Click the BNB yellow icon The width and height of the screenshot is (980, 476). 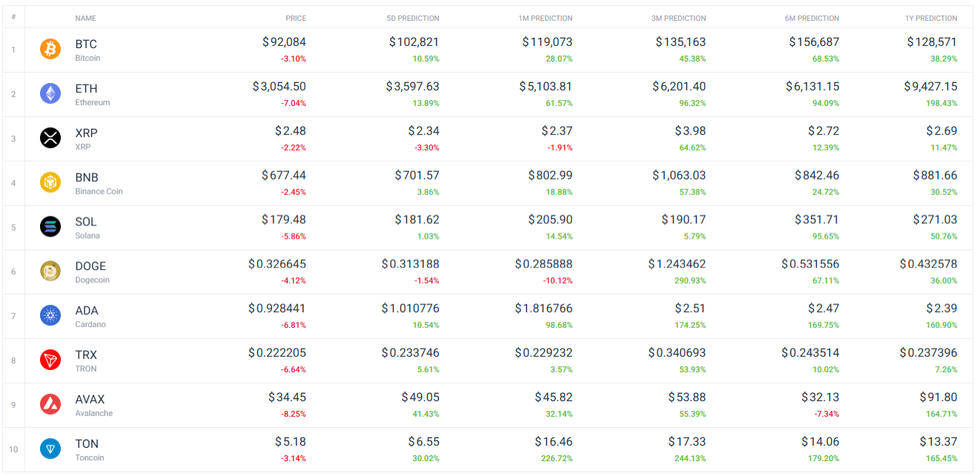(x=50, y=182)
